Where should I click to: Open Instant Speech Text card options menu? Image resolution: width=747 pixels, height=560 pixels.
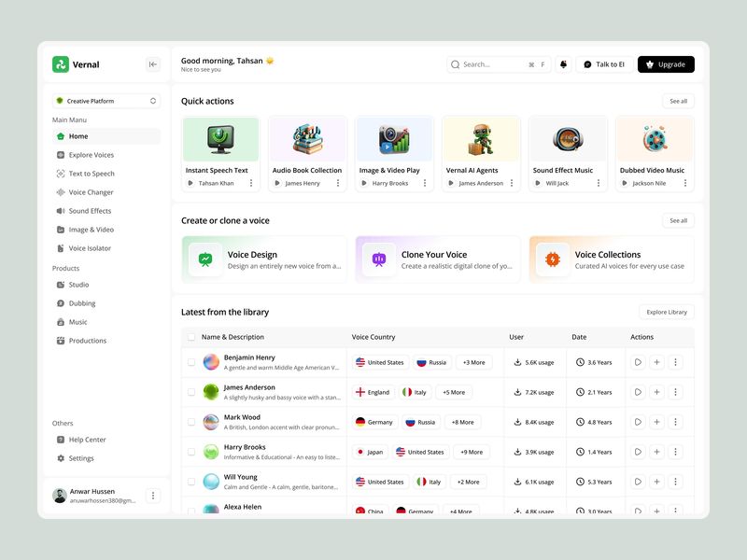click(x=251, y=183)
